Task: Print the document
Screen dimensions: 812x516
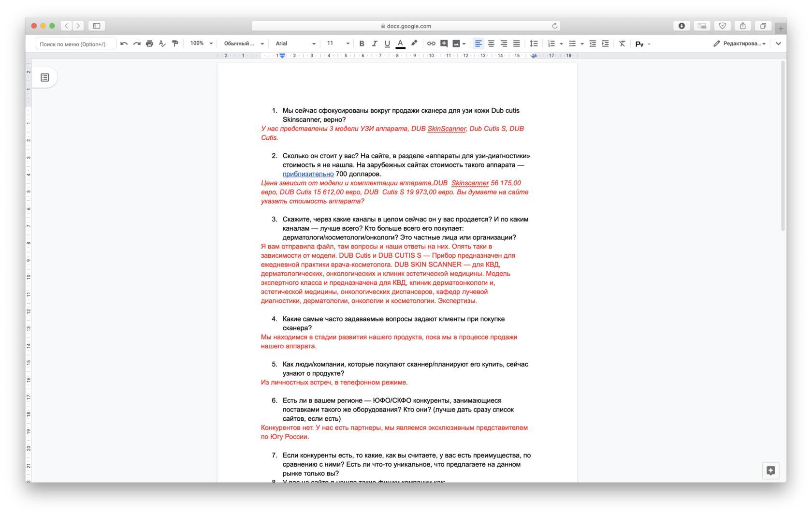Action: [149, 44]
